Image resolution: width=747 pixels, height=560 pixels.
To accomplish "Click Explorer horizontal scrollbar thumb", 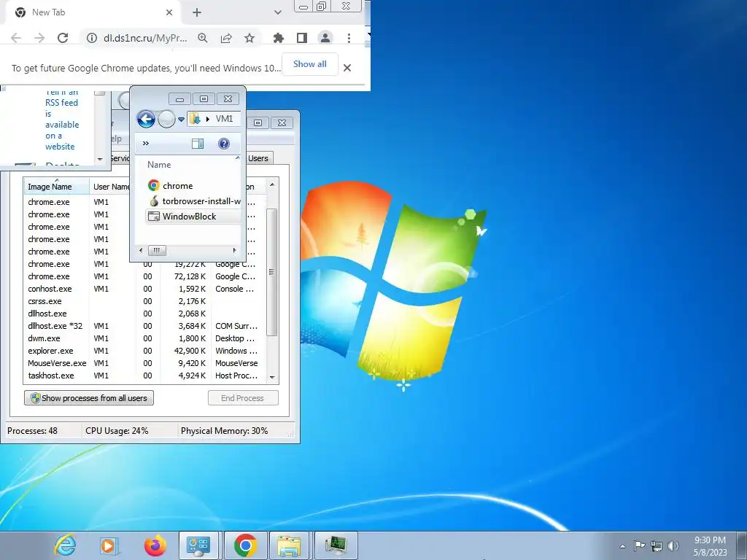I will (x=157, y=250).
